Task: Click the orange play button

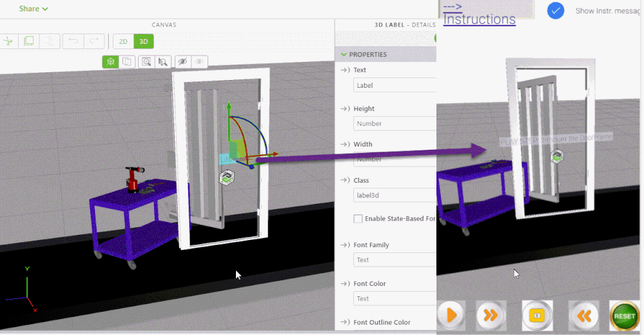Action: coord(451,316)
